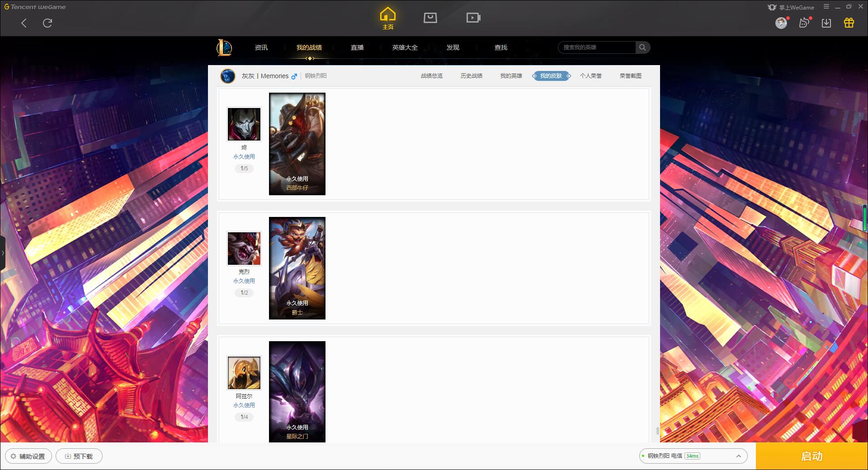This screenshot has width=868, height=470.
Task: Click the 掌上WeGame link
Action: pyautogui.click(x=791, y=7)
